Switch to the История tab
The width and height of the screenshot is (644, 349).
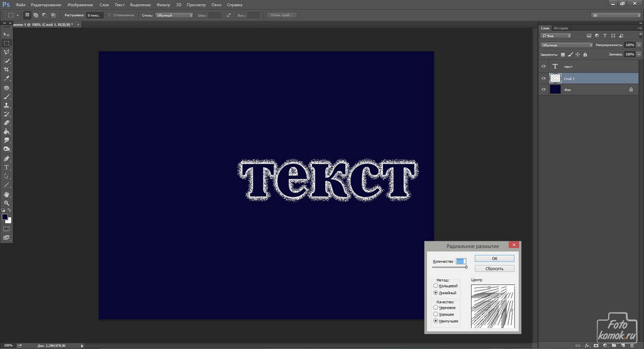click(x=561, y=28)
